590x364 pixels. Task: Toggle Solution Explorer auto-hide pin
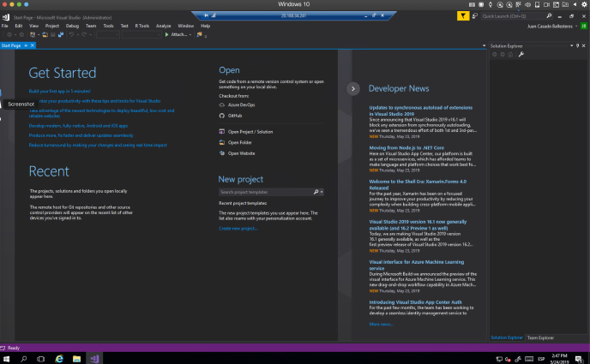click(578, 46)
